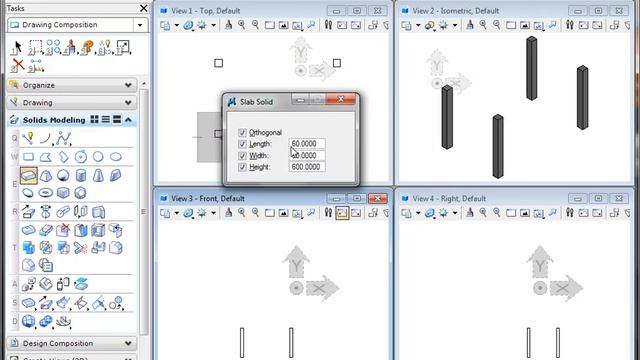Open brightness dropdown arrow in View 1 toolbar

pos(213,25)
